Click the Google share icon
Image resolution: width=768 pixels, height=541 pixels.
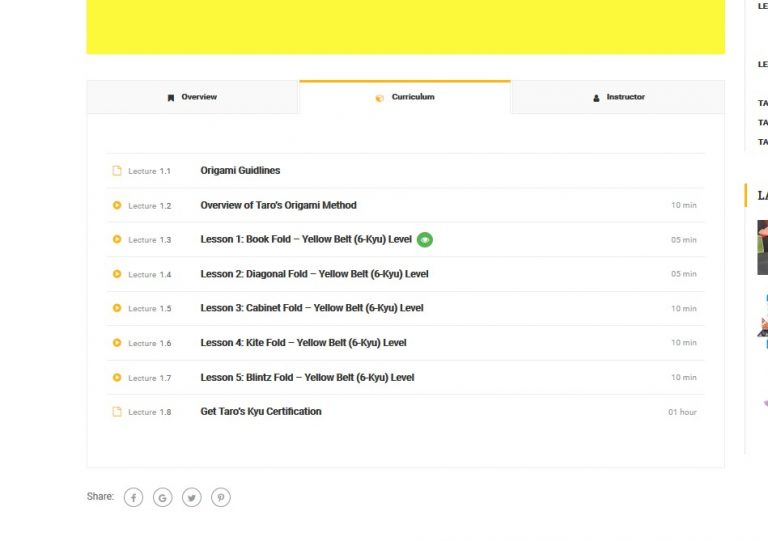162,497
